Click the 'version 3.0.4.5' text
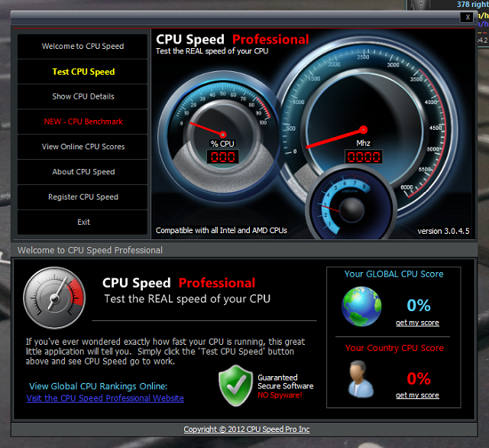 443,231
